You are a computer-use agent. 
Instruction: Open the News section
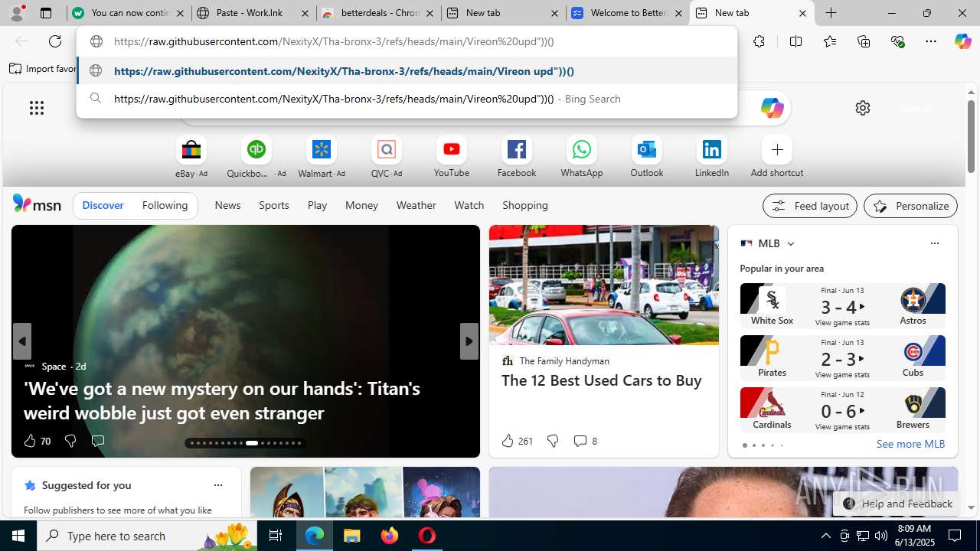coord(227,205)
